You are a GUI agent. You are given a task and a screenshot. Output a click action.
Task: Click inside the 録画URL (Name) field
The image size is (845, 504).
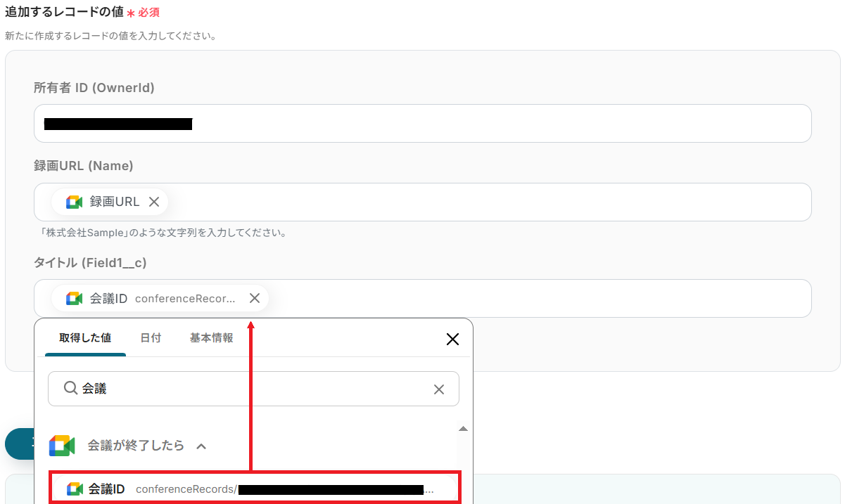[x=422, y=202]
